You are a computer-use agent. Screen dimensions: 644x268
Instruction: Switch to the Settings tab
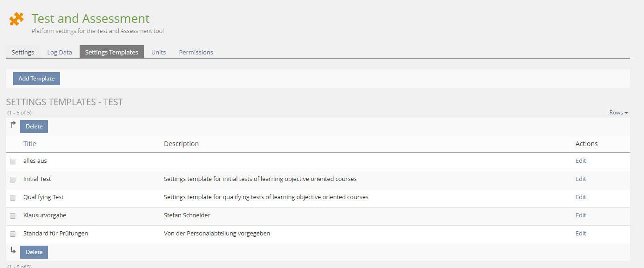[23, 52]
